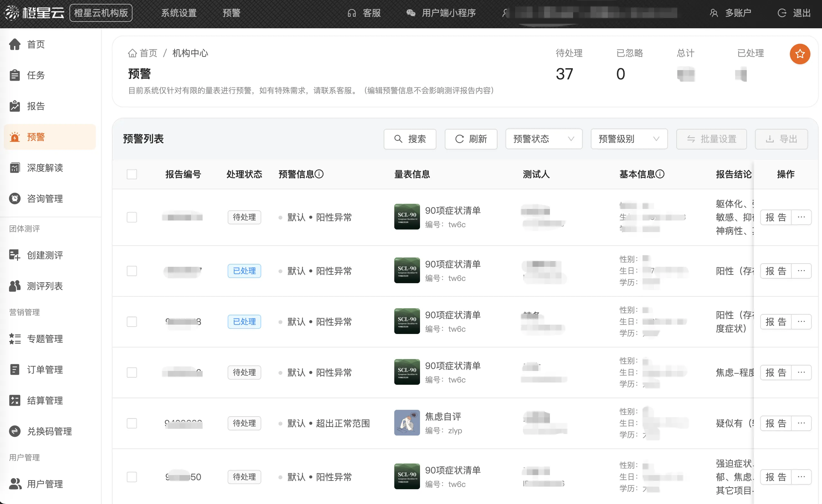Go to 咨询管理 via sidebar icon

(44, 199)
